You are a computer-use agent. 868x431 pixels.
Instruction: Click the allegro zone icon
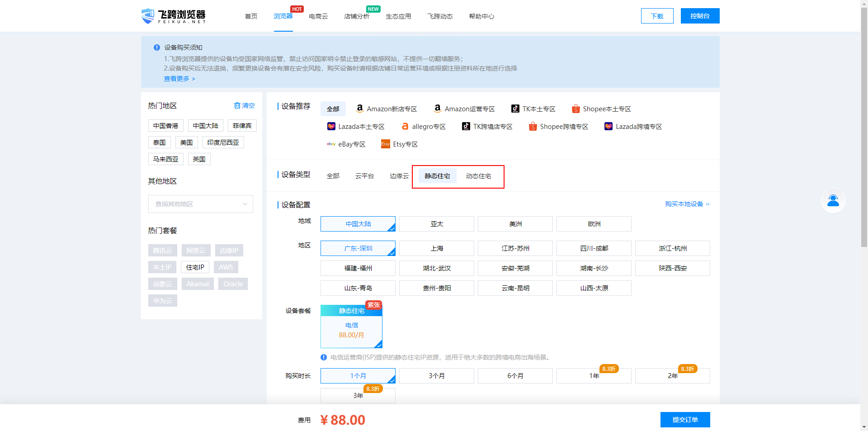[405, 126]
